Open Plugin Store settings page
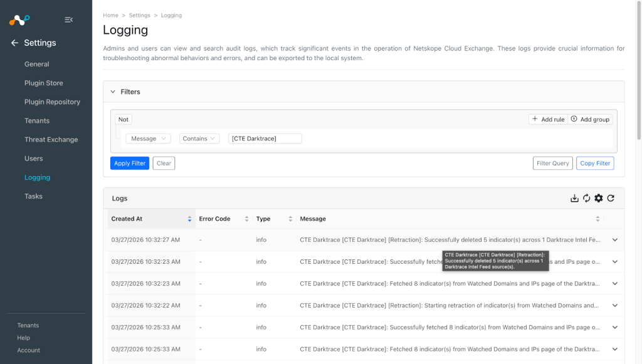Screen dimensions: 642x364 click(x=44, y=83)
